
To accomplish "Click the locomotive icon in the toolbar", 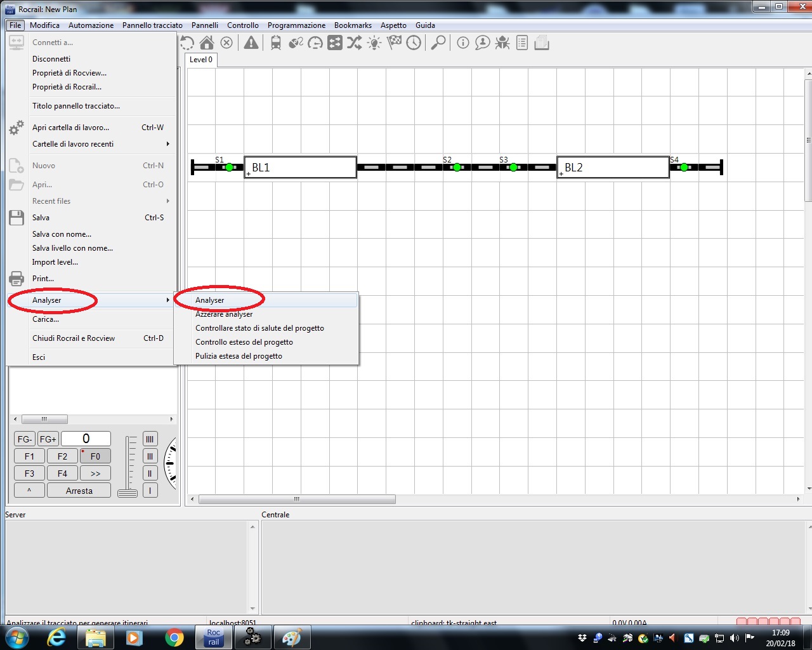I will [276, 43].
